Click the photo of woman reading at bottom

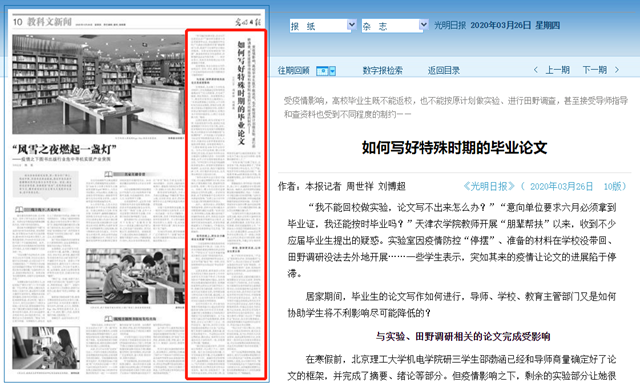point(46,348)
